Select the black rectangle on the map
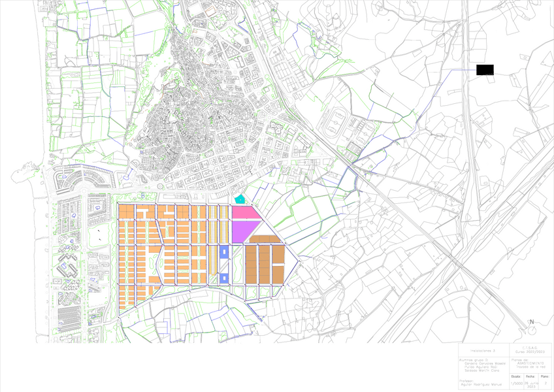This screenshot has height=392, width=554. (485, 70)
